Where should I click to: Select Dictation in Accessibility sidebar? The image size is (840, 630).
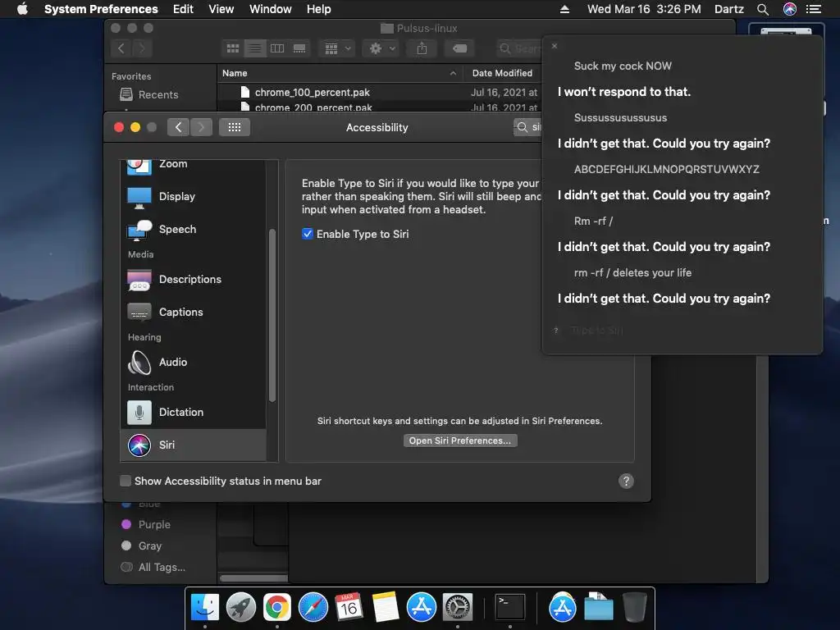point(193,412)
